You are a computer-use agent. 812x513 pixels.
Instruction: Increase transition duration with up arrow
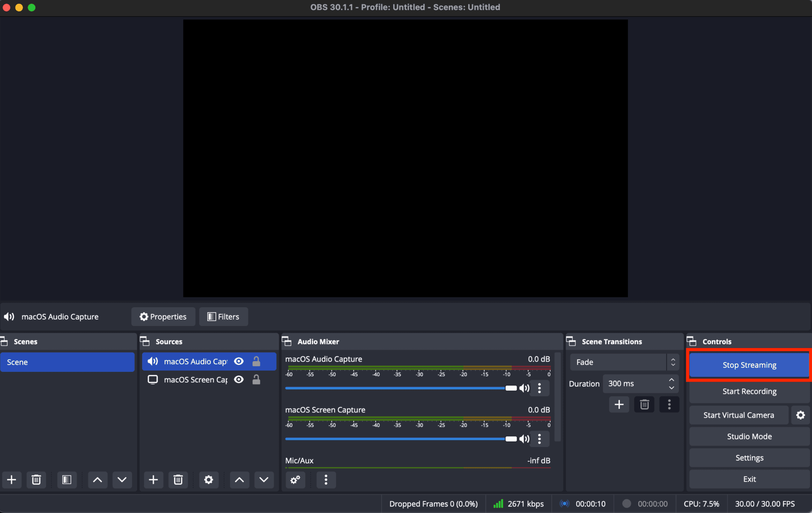tap(672, 380)
